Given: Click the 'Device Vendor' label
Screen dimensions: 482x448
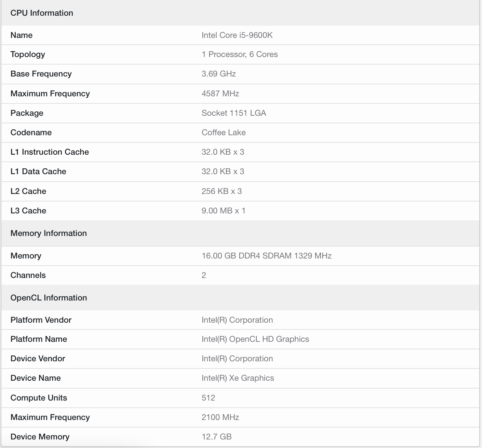Looking at the screenshot, I should (x=38, y=359).
